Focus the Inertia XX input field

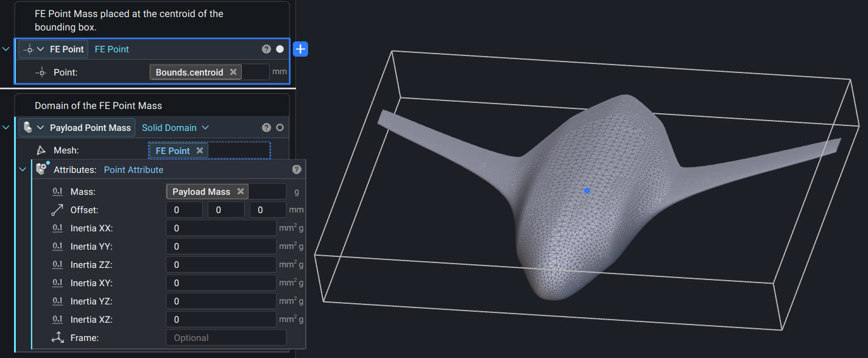pyautogui.click(x=221, y=228)
